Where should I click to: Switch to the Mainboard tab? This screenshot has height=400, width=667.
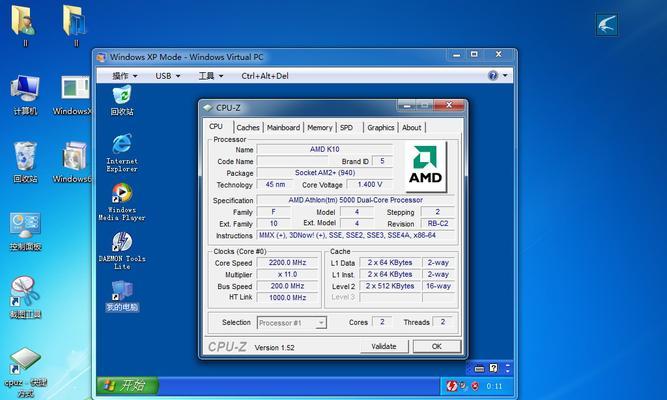click(x=283, y=128)
